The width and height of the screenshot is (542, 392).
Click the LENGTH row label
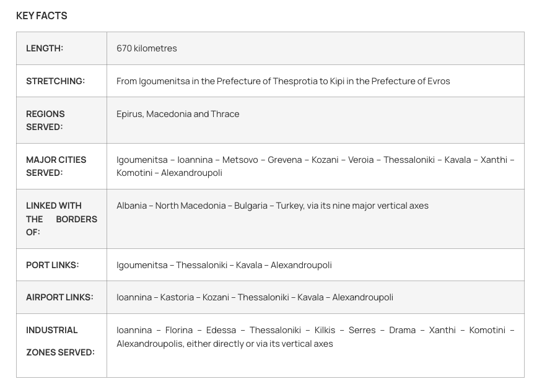click(45, 48)
